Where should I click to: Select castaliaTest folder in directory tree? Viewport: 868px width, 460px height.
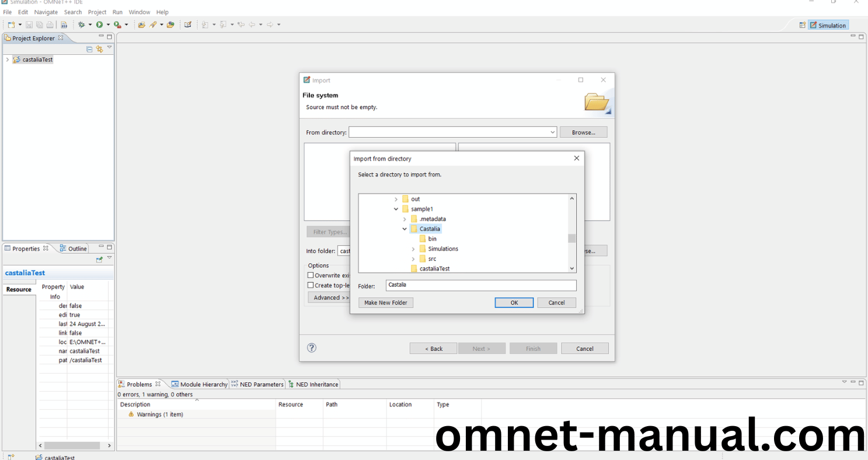(430, 269)
